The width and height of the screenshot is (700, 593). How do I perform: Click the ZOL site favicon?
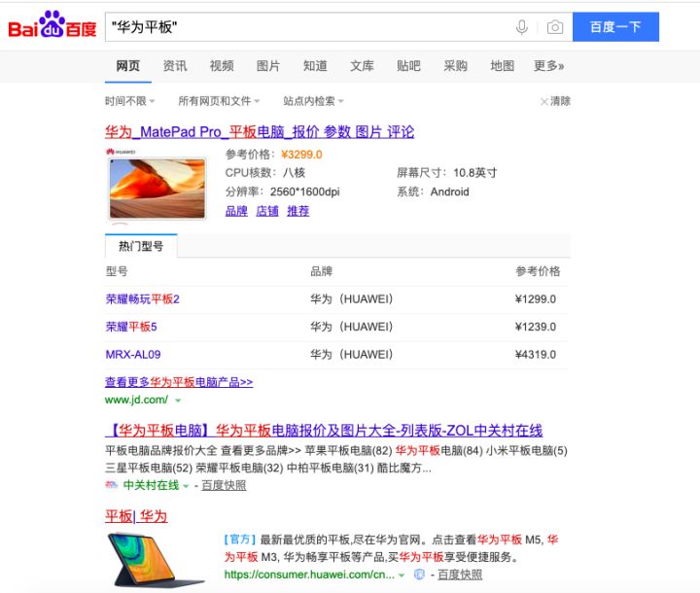[x=111, y=485]
